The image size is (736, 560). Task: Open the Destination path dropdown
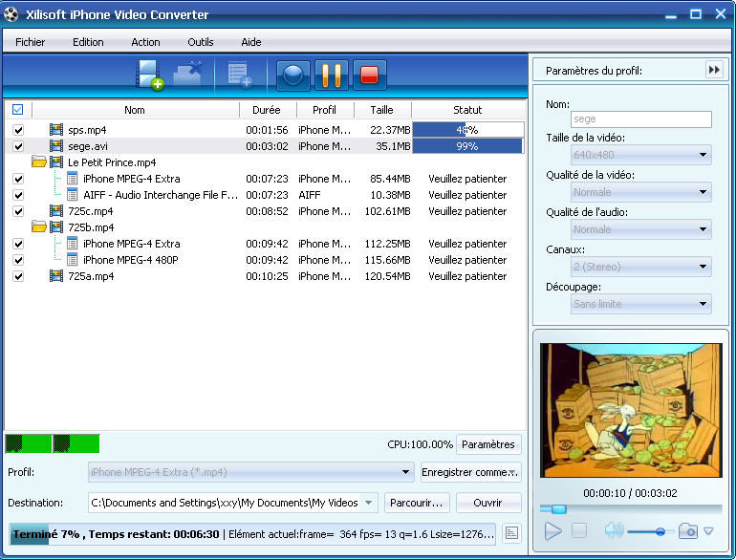[369, 503]
